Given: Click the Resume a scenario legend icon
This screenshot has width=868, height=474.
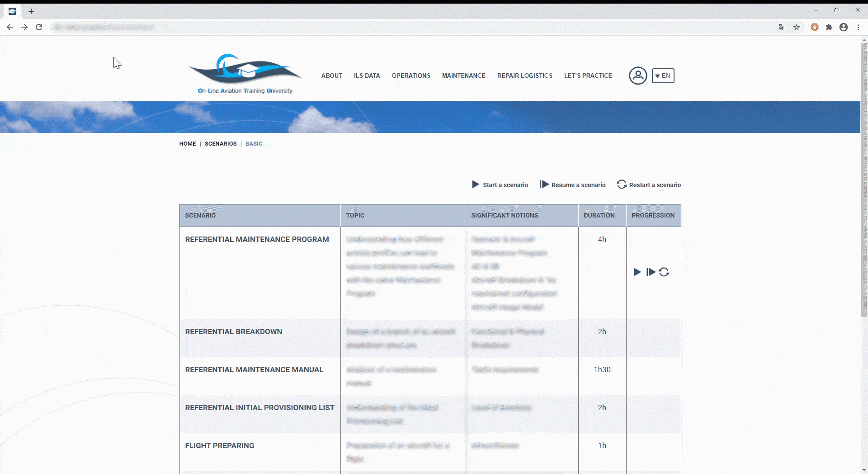Looking at the screenshot, I should pos(544,185).
